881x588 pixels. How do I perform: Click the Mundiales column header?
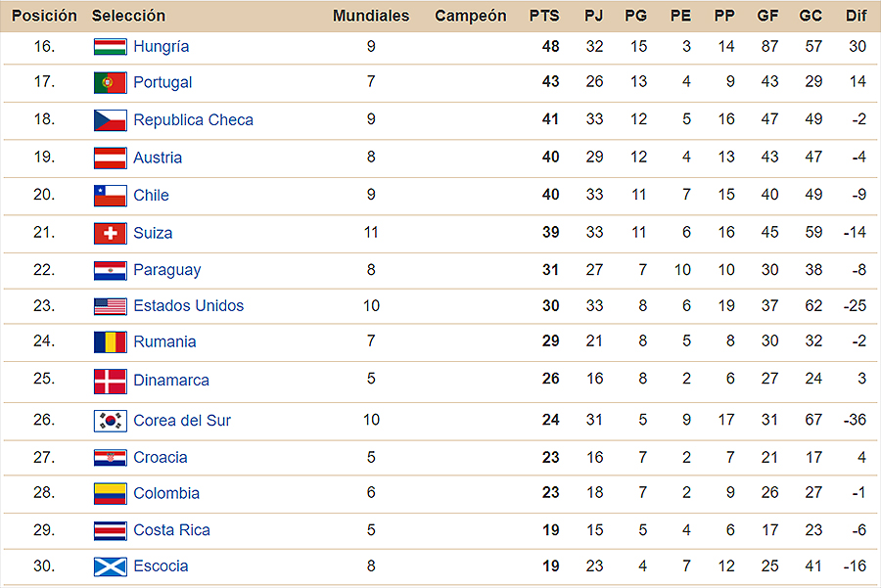(x=371, y=16)
